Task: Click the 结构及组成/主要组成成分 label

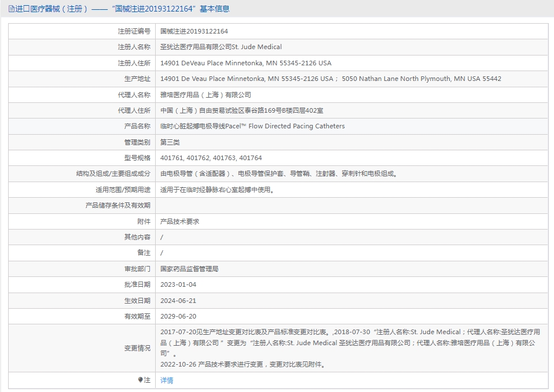Action: pyautogui.click(x=113, y=173)
